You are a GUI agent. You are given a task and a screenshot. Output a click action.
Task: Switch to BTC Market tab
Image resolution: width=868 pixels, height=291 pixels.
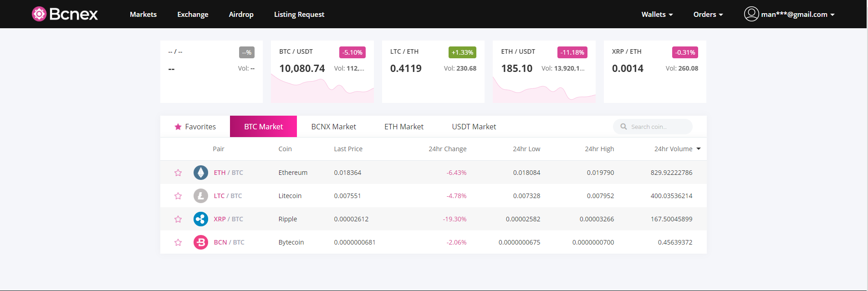[x=263, y=127]
